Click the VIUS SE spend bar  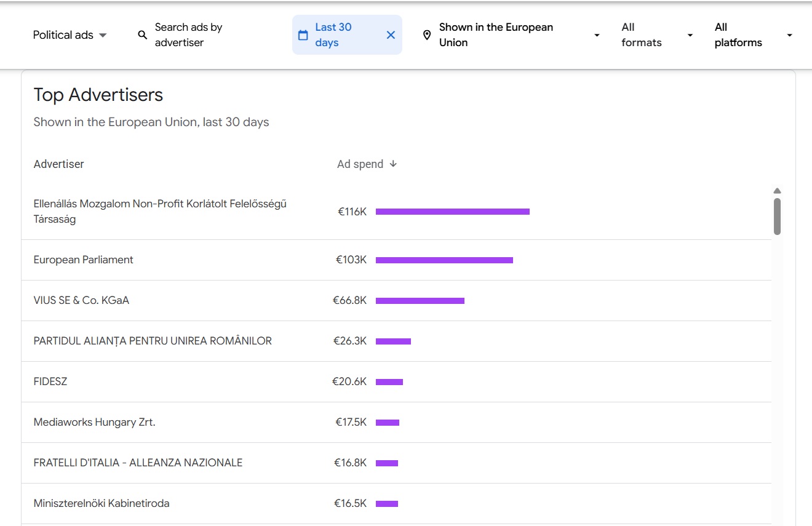pyautogui.click(x=420, y=301)
